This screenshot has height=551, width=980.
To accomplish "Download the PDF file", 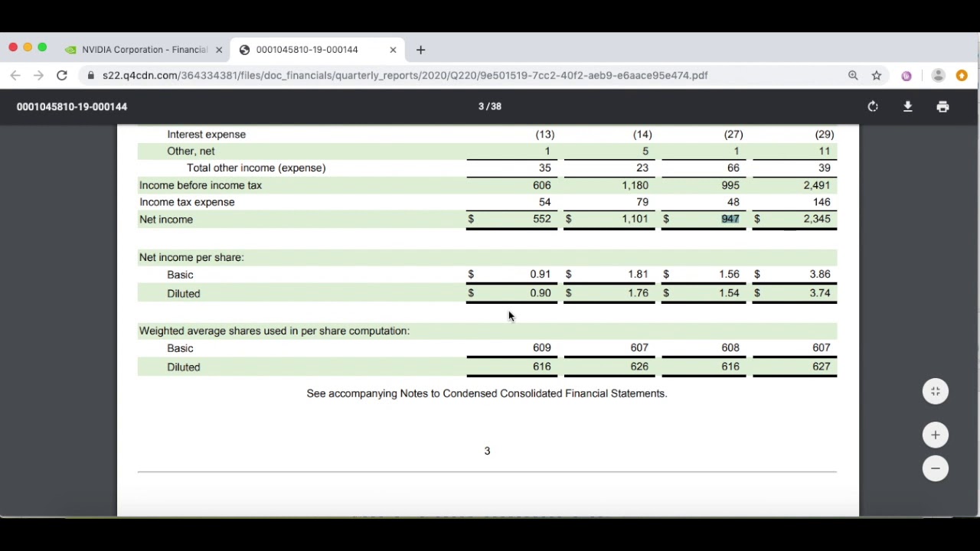I will (908, 106).
